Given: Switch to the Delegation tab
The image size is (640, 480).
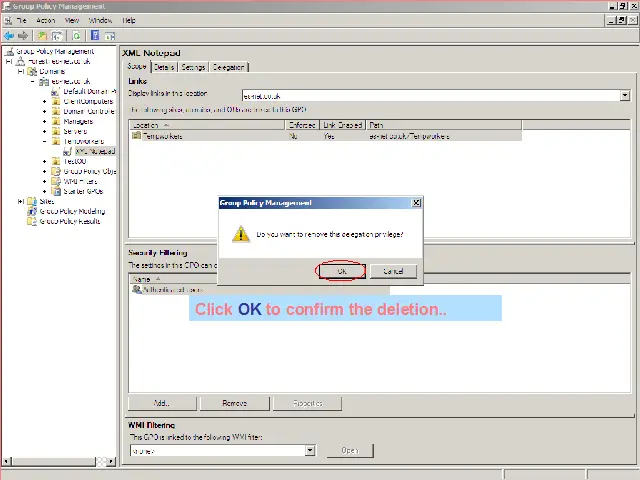Looking at the screenshot, I should point(229,67).
